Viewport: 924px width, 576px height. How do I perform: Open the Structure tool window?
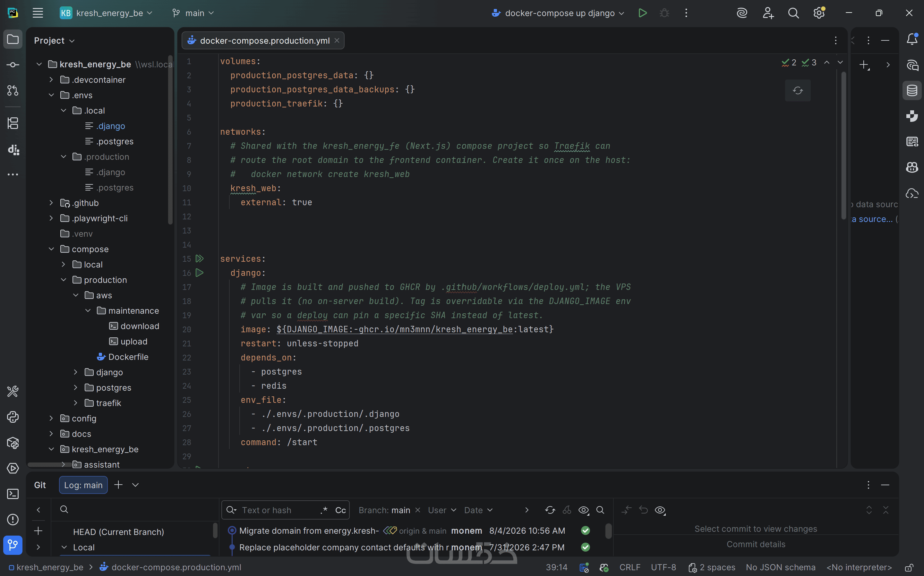13,123
